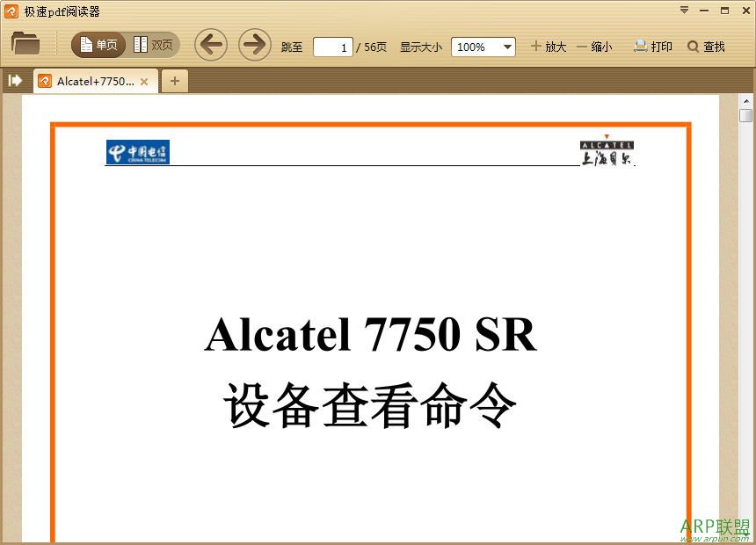Switch to the Alcatel+7750 document tab
The image size is (756, 545).
pos(92,80)
